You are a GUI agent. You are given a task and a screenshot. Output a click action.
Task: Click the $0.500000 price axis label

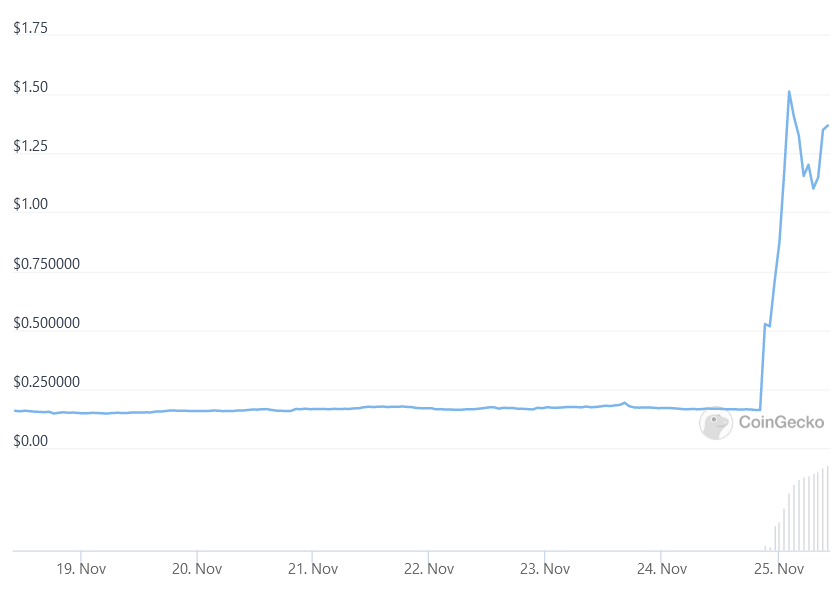(47, 322)
